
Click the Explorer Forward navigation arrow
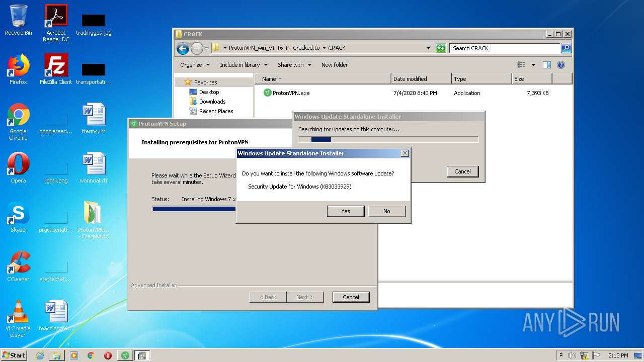(197, 48)
